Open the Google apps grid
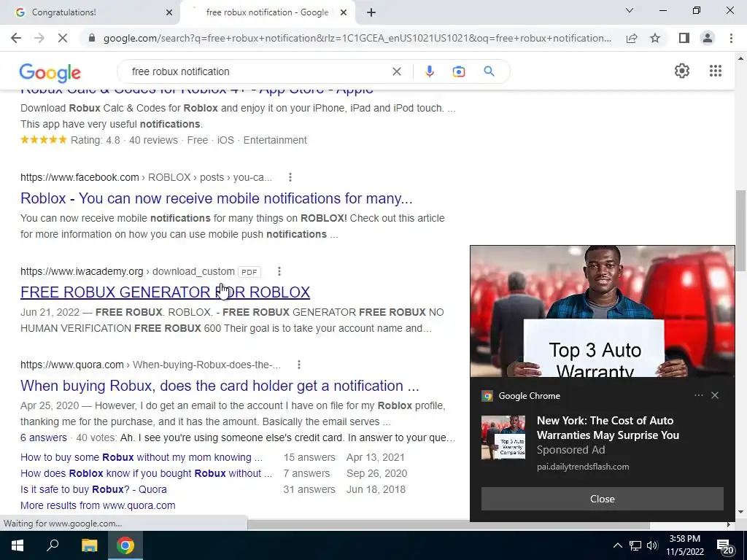The height and width of the screenshot is (560, 747). (x=715, y=71)
